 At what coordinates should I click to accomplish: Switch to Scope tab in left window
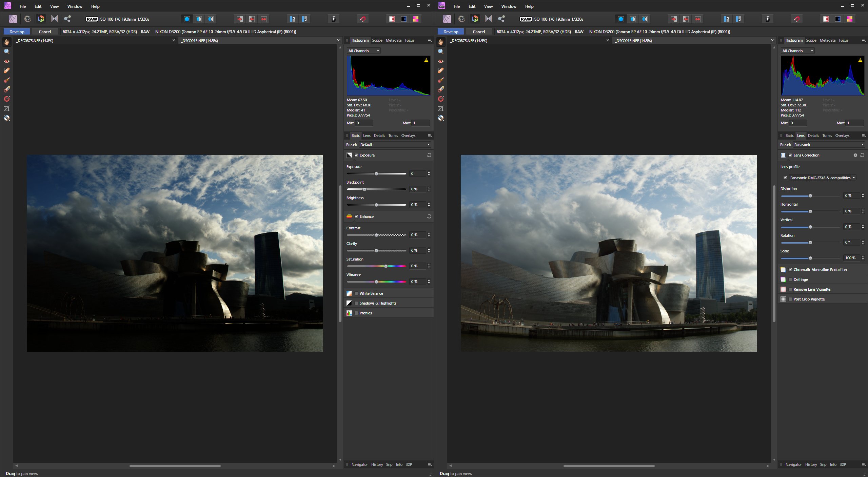[x=377, y=40]
